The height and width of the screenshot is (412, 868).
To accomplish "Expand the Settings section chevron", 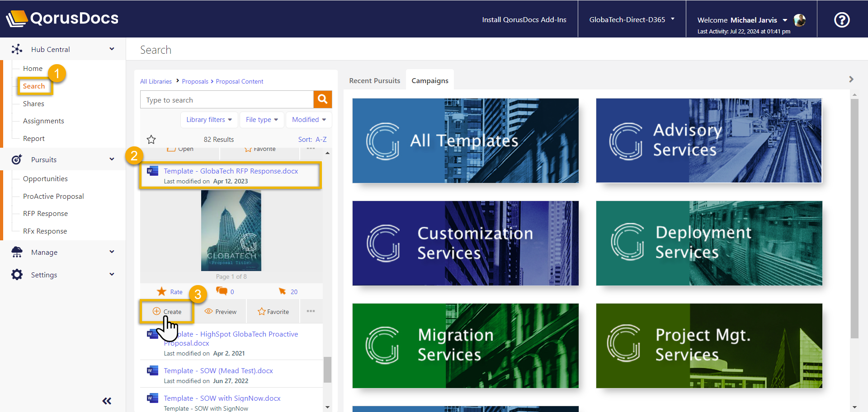I will 112,274.
